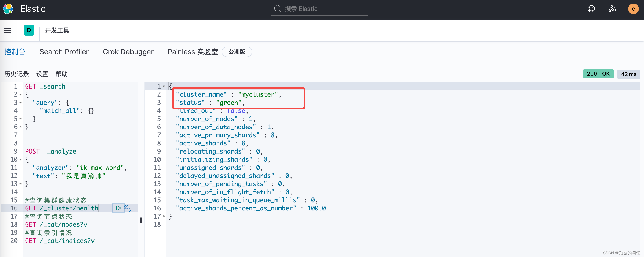The image size is (644, 257).
Task: Click the "number_of_nodes" : 1 output line
Action: pyautogui.click(x=216, y=119)
